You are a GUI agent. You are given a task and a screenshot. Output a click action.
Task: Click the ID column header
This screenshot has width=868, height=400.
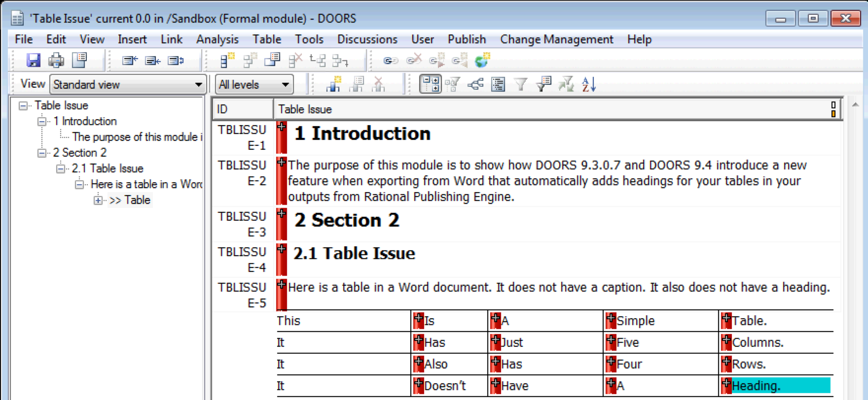click(x=243, y=109)
